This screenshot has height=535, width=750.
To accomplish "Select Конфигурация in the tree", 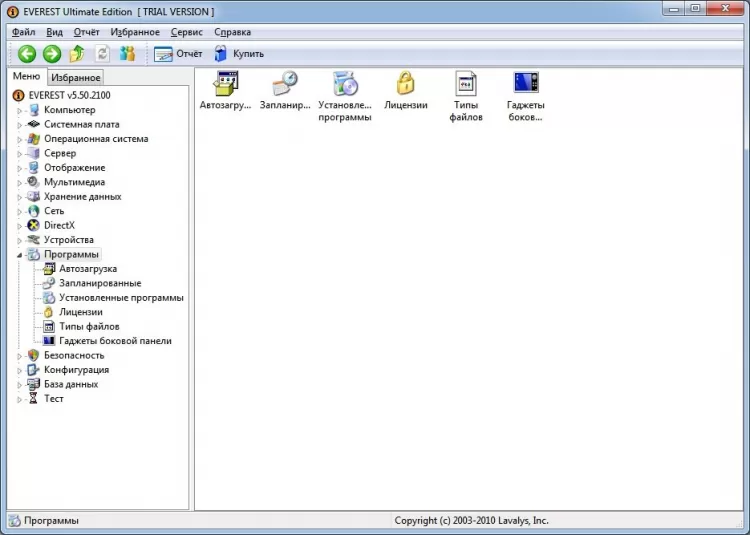I will (77, 370).
